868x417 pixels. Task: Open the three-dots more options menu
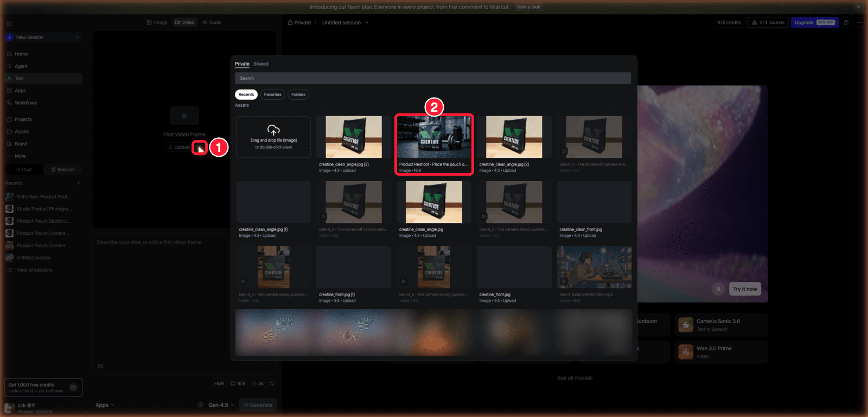[x=859, y=22]
